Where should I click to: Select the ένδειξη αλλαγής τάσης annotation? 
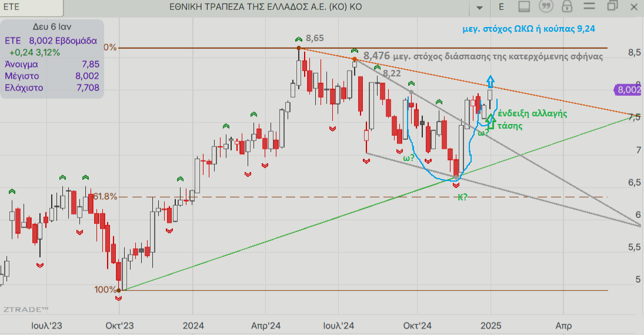(532, 119)
